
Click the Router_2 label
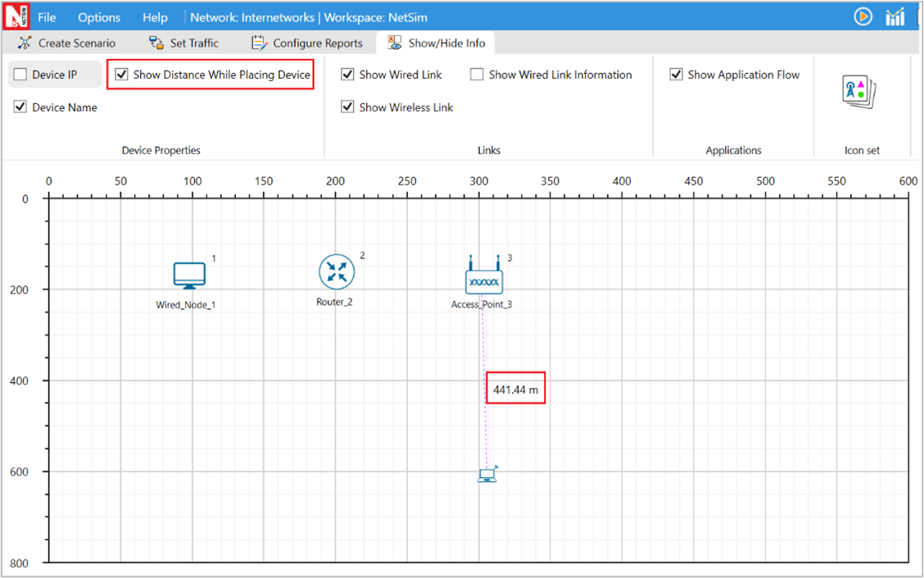point(334,302)
